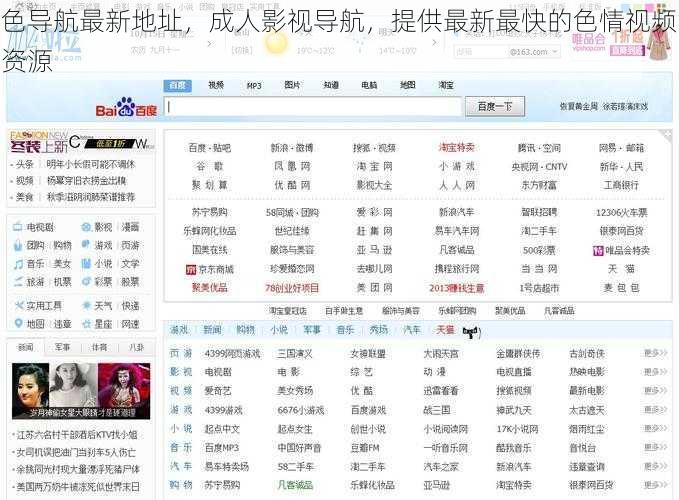Focus the Baidu search input field

click(x=313, y=107)
